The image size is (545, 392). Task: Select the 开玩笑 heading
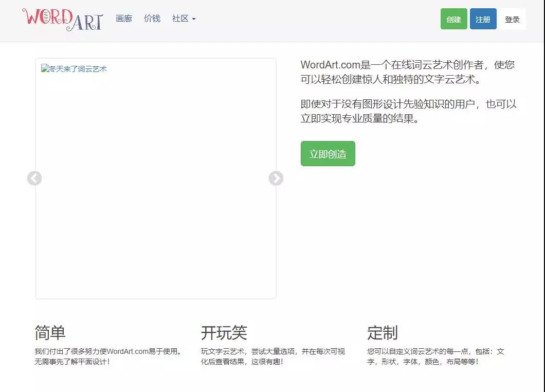(x=224, y=332)
